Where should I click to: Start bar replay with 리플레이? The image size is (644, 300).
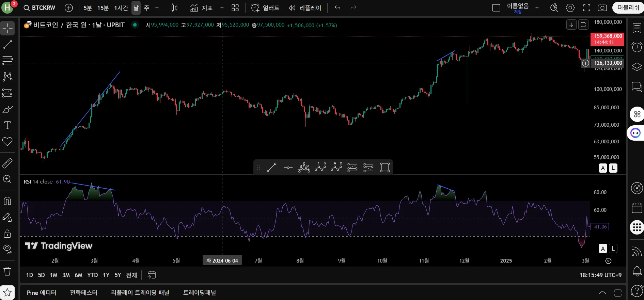tap(305, 8)
